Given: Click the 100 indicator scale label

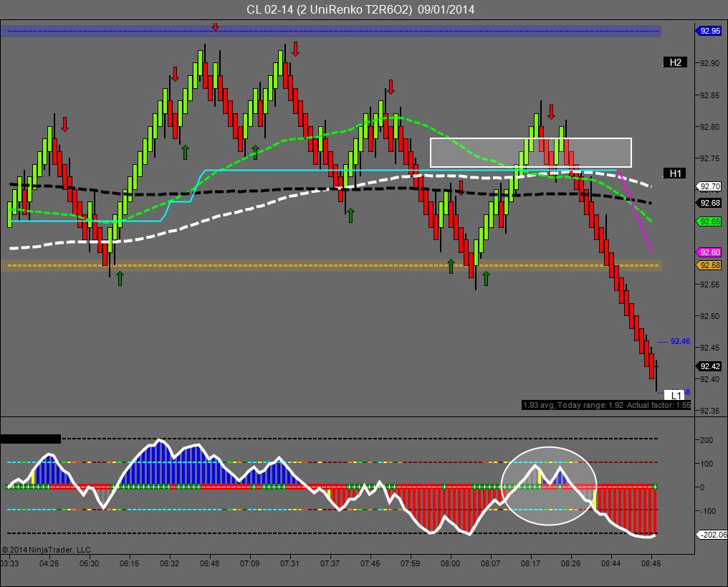Looking at the screenshot, I should pyautogui.click(x=707, y=464).
